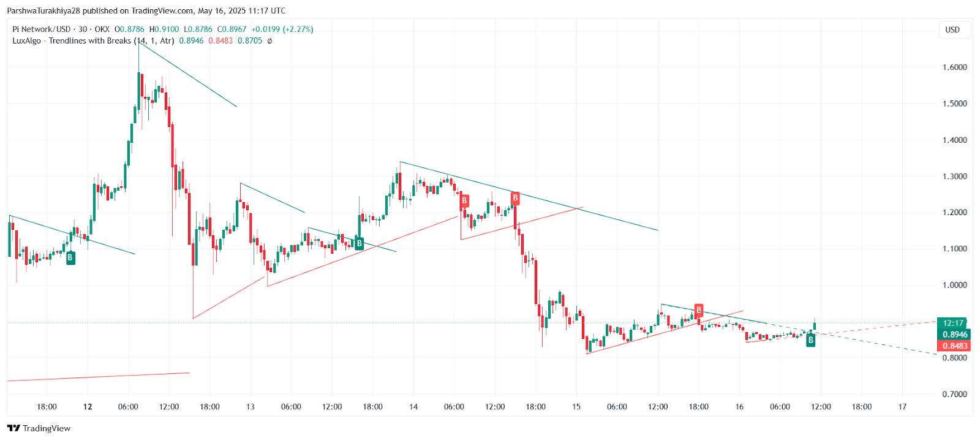Click the green B marker below the latest candle
The height and width of the screenshot is (440, 980).
click(x=810, y=340)
